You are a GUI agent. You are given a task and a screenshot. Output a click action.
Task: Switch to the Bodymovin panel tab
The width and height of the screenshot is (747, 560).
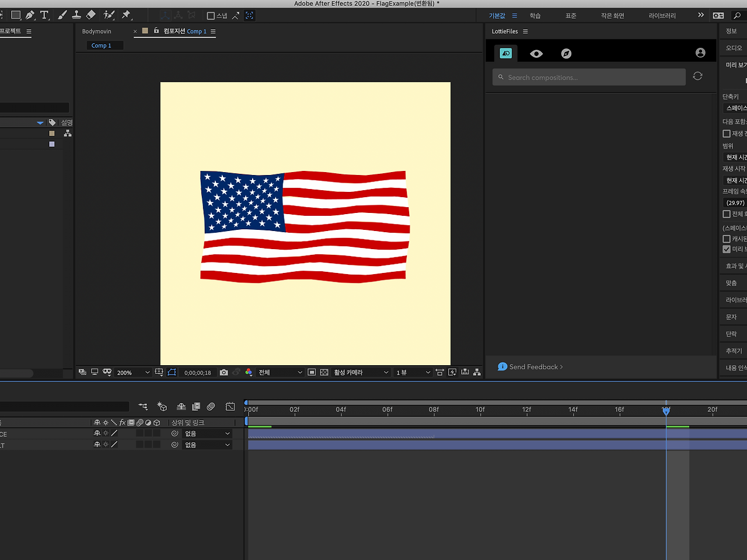(97, 32)
